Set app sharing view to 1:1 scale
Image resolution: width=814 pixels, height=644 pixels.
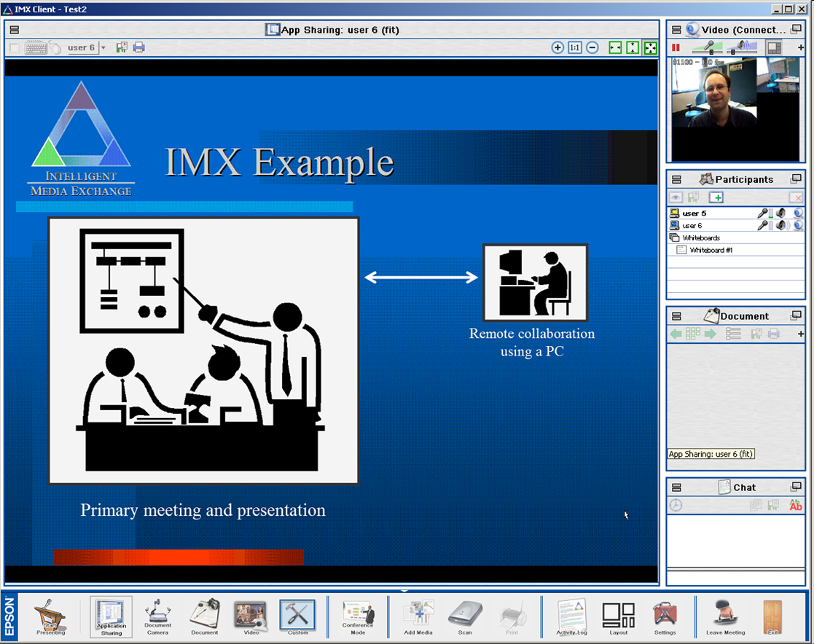[x=575, y=48]
